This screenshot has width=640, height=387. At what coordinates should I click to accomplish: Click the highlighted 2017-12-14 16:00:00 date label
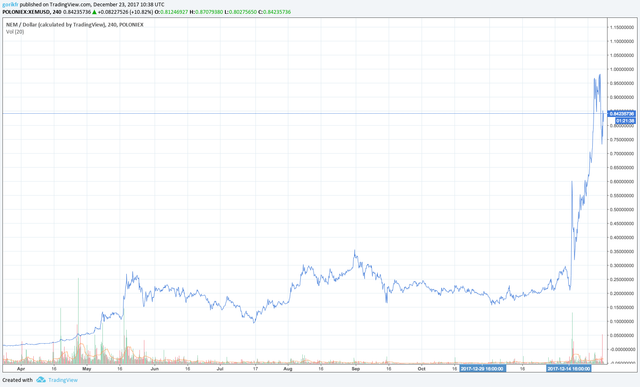pyautogui.click(x=569, y=369)
